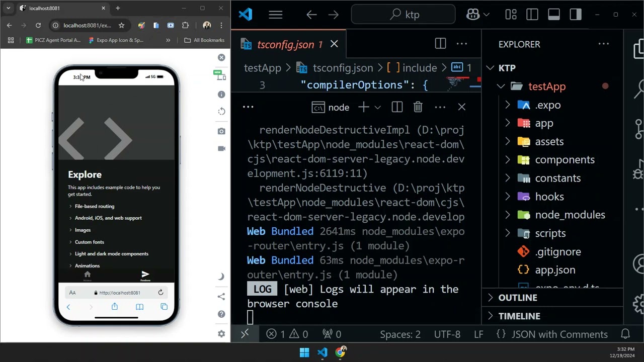
Task: Open the help question mark icon
Action: point(221,314)
